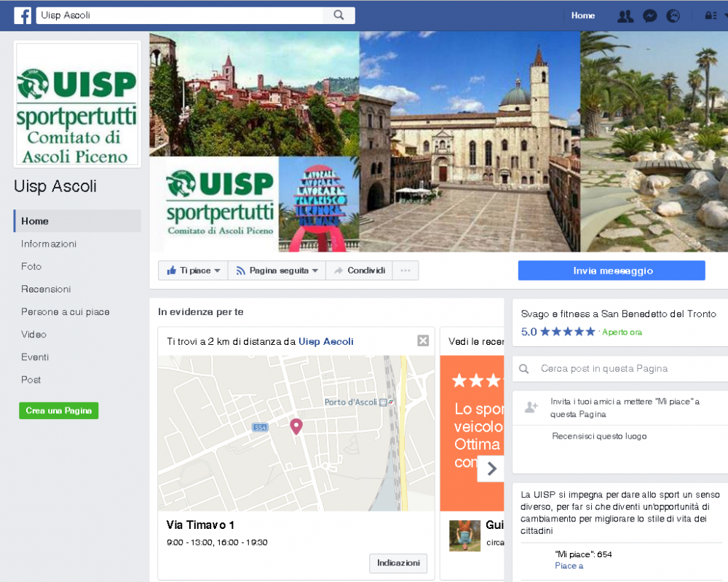Open privacy shortcuts lock icon
728x582 pixels.
point(711,16)
